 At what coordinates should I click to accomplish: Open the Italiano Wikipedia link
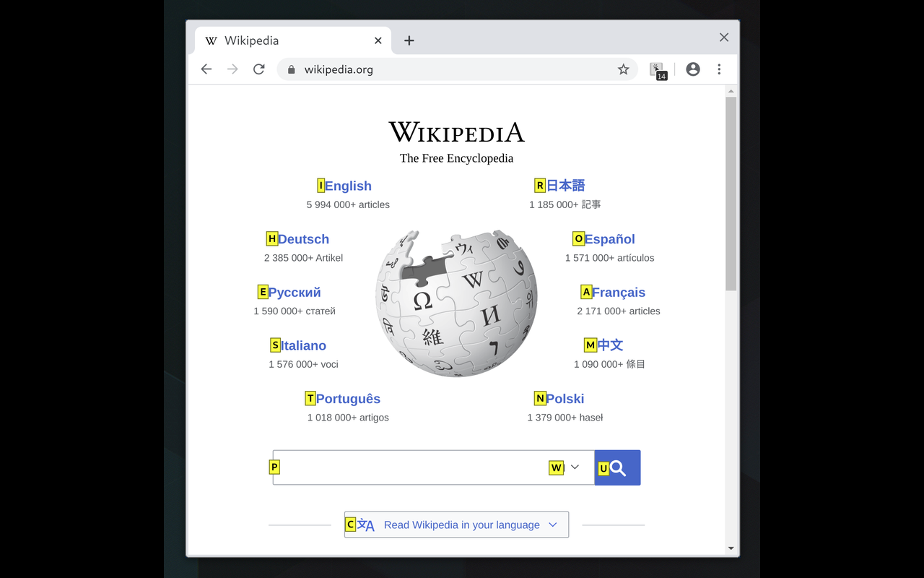pyautogui.click(x=303, y=345)
